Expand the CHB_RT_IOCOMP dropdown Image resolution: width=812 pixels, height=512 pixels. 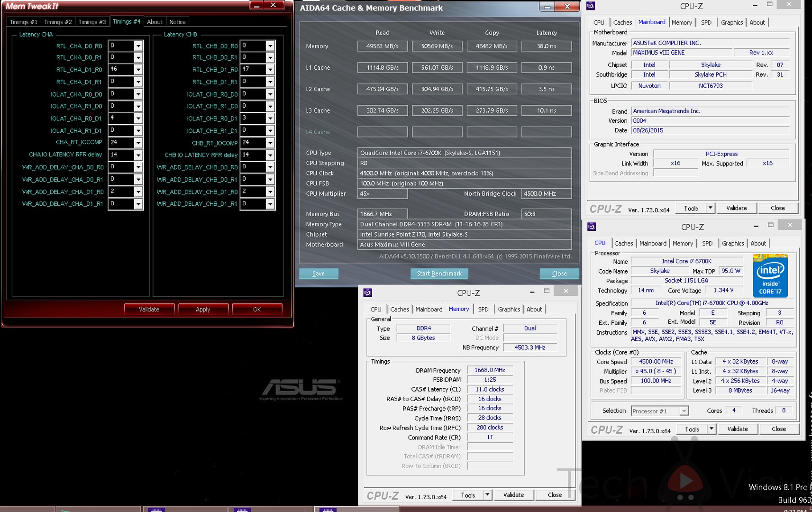(270, 143)
